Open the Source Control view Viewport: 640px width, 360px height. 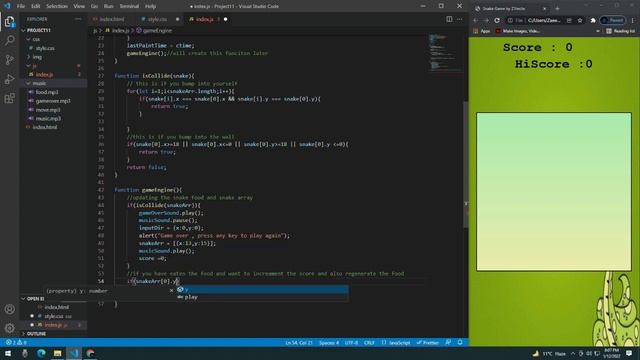(9, 60)
